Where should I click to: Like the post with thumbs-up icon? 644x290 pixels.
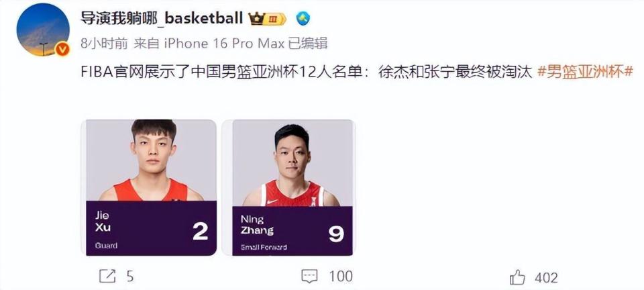(517, 277)
